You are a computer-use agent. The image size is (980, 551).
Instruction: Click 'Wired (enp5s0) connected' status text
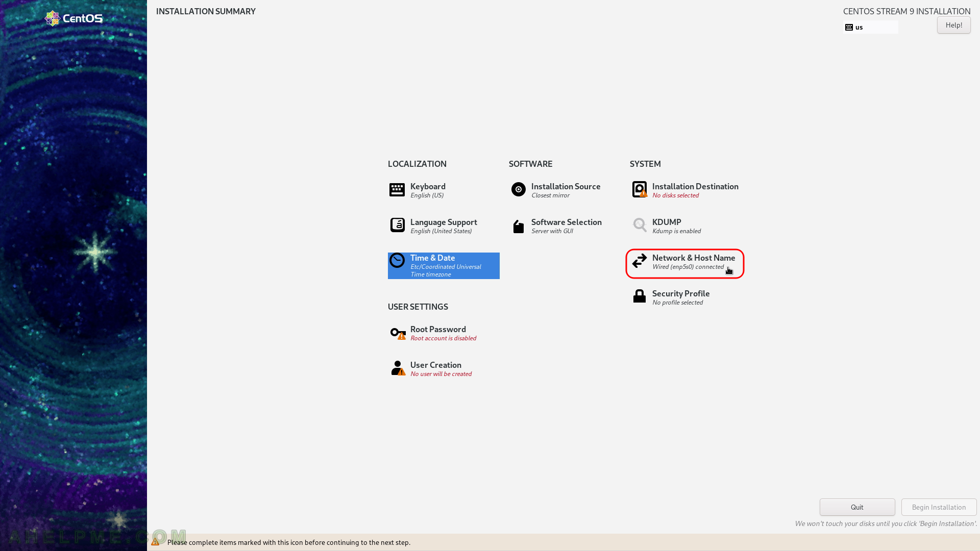point(688,267)
